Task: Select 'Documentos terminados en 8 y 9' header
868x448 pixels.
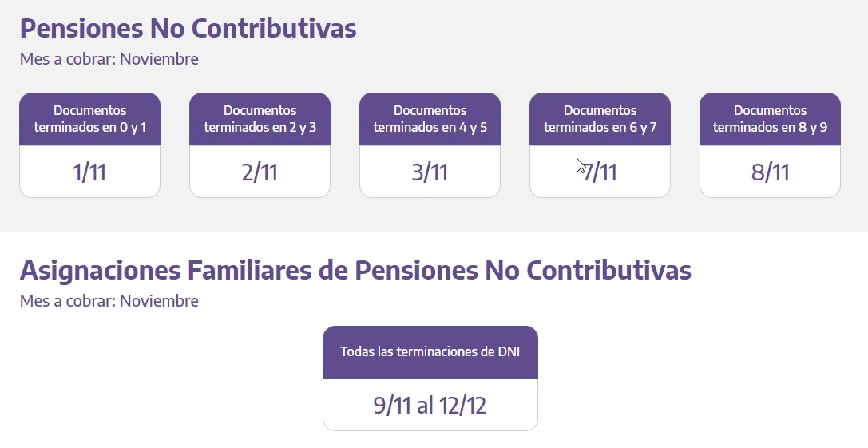Action: 770,119
